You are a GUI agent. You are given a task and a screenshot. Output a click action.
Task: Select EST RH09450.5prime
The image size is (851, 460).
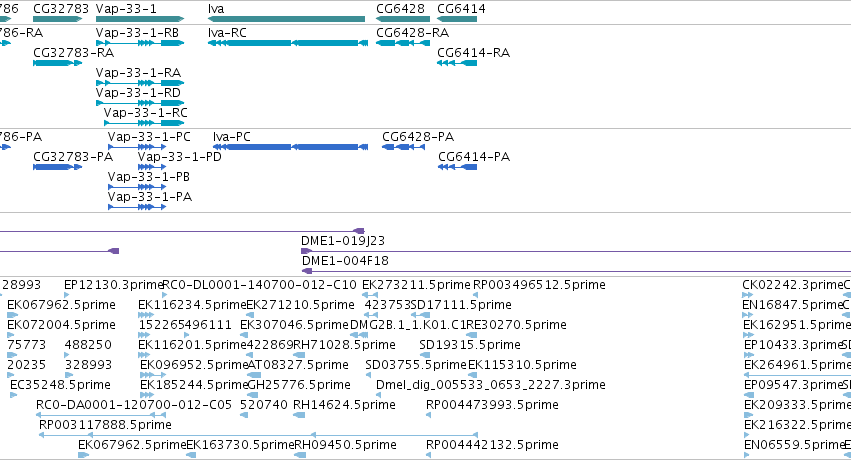click(345, 445)
